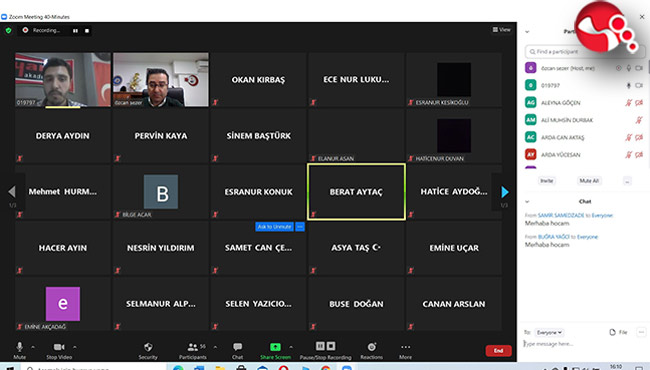Open audio options arrow next to Mute

tap(33, 347)
